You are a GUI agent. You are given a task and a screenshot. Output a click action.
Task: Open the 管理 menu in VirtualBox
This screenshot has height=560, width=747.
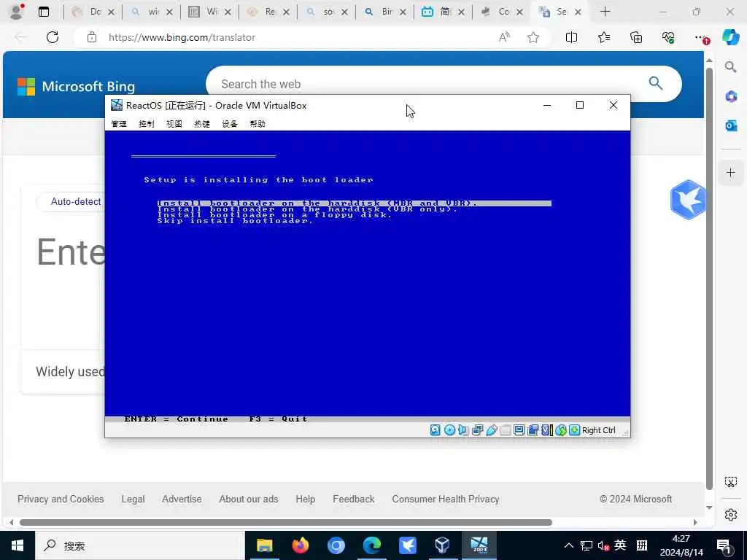119,124
